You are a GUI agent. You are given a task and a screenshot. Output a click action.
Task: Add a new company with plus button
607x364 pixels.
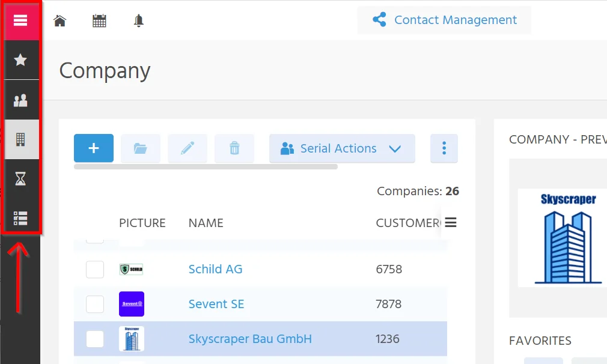click(x=94, y=148)
